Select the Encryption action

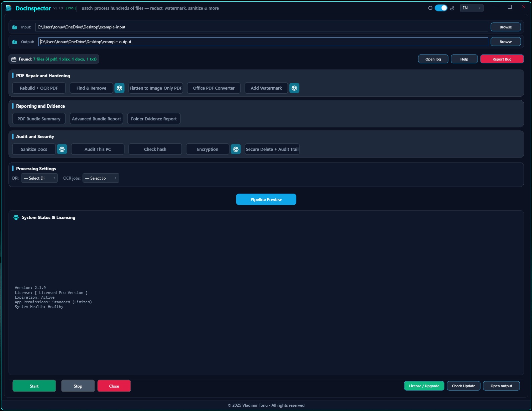[208, 149]
